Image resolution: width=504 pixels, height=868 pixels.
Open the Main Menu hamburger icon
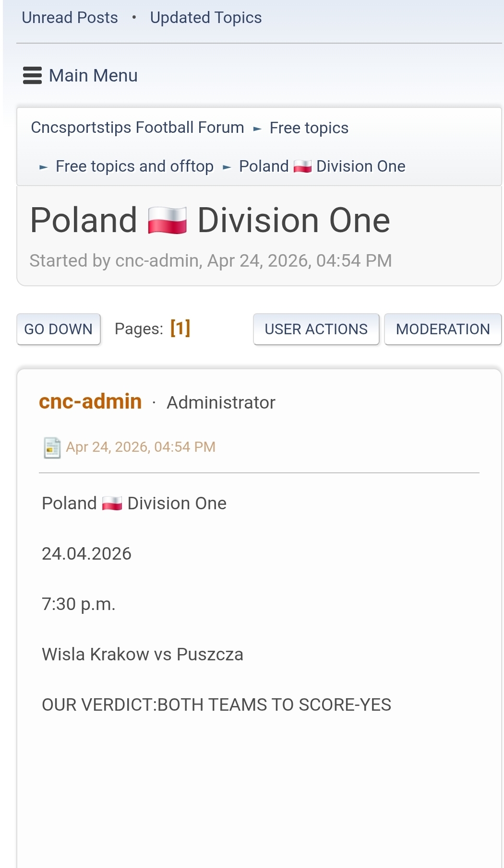[x=32, y=76]
